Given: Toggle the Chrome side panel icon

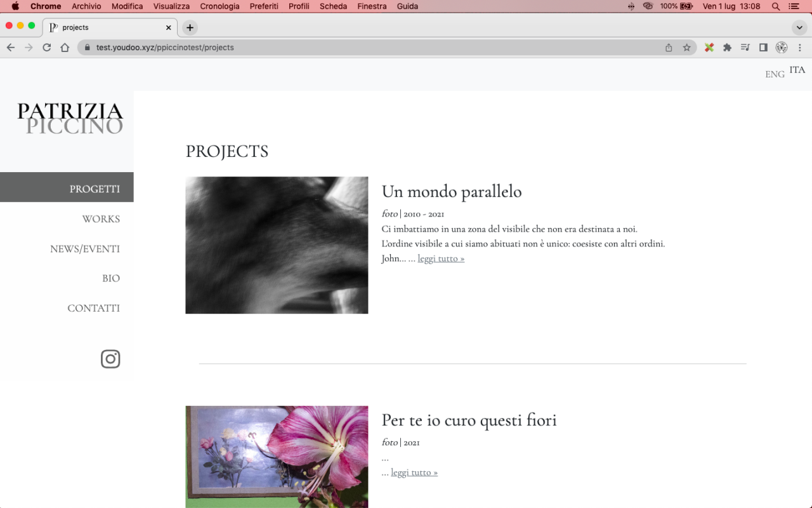Looking at the screenshot, I should tap(763, 48).
